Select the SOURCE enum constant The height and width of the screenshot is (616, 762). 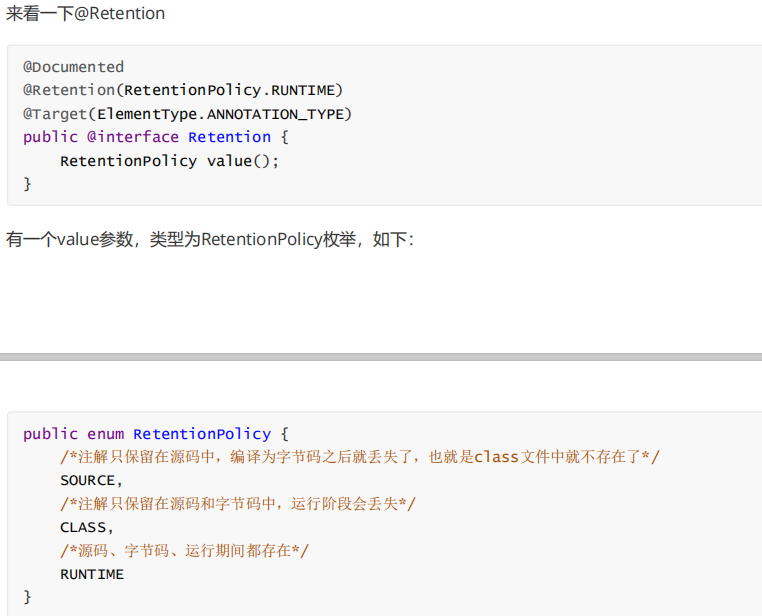88,481
